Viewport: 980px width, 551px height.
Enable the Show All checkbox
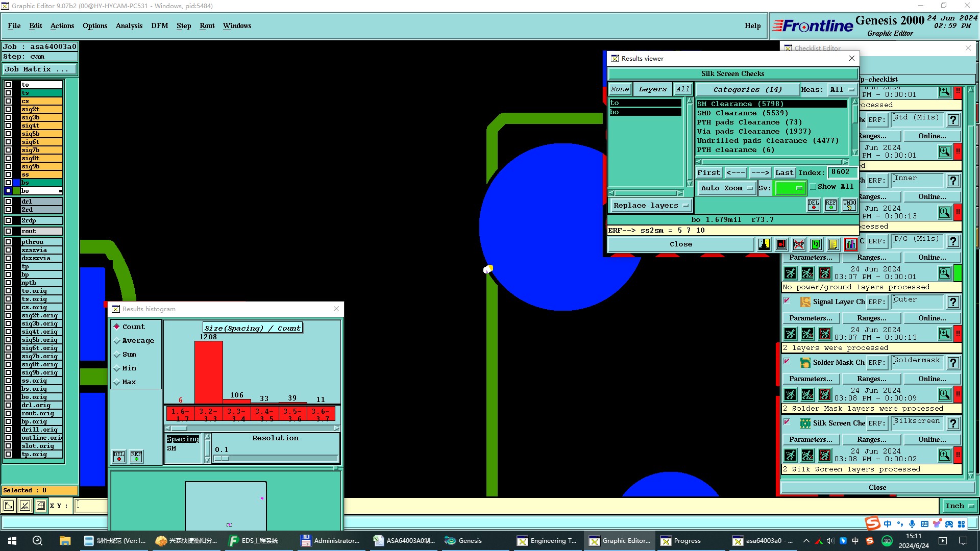pyautogui.click(x=813, y=187)
